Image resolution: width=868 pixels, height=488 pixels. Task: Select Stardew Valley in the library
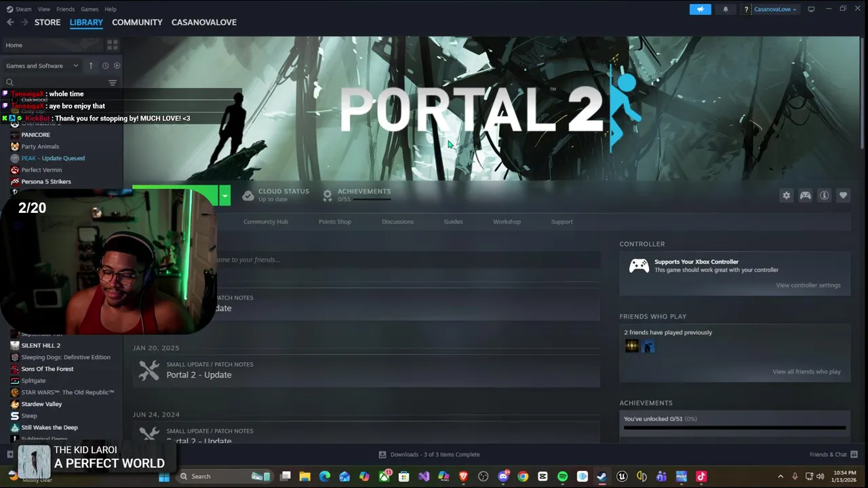(41, 404)
